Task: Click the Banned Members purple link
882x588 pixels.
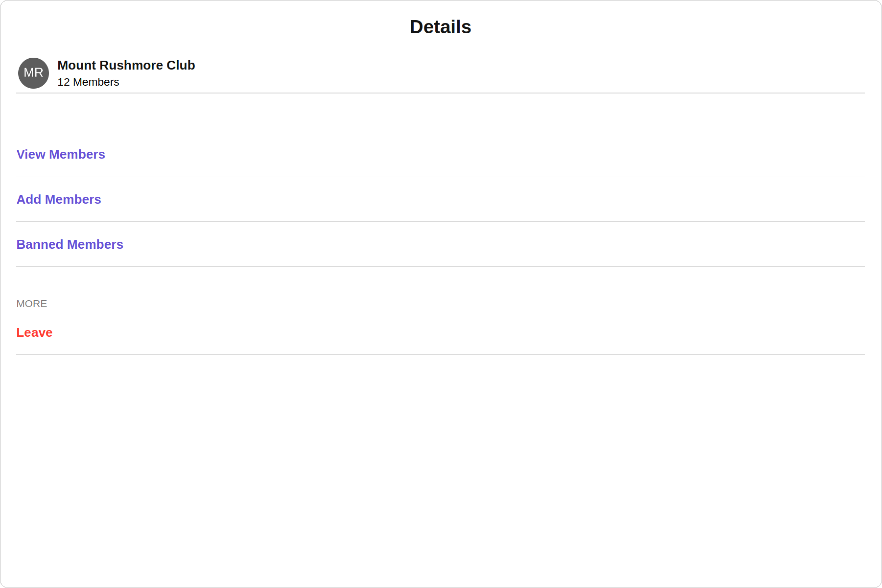Action: click(x=69, y=244)
